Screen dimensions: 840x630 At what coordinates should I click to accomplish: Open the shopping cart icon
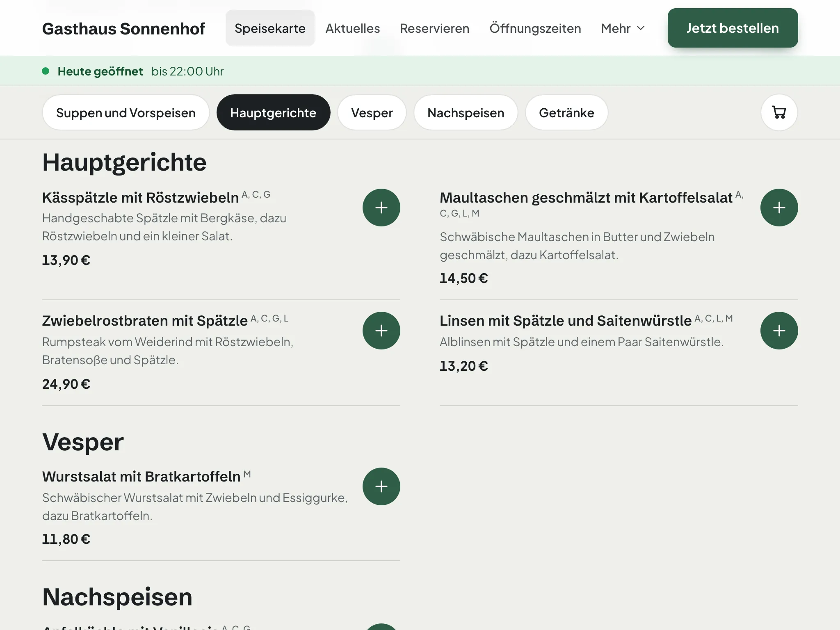(779, 112)
